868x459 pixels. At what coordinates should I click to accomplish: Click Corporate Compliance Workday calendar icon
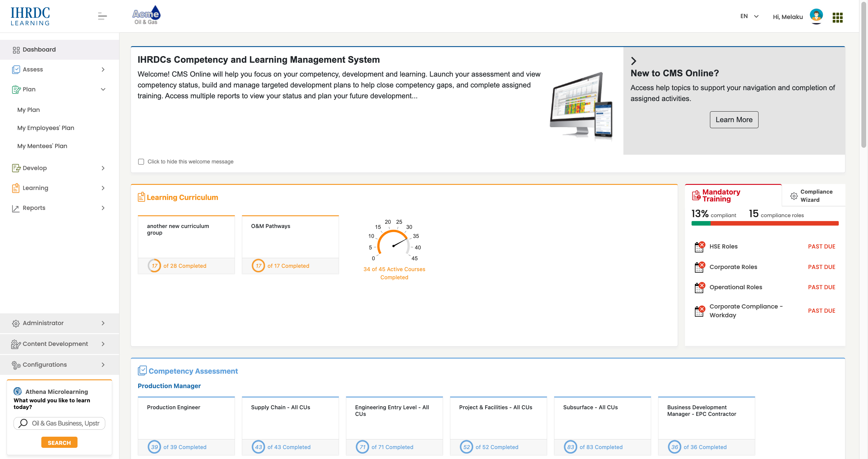coord(699,311)
